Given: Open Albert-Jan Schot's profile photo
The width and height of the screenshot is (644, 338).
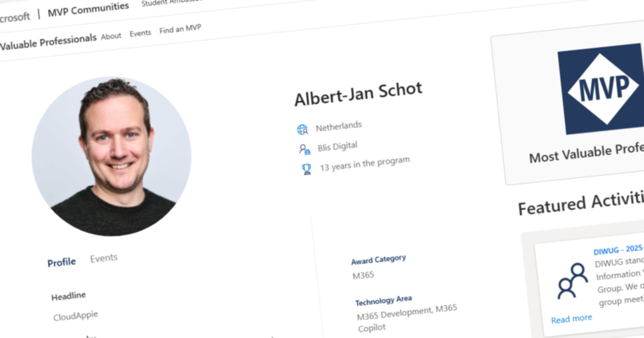Looking at the screenshot, I should [x=112, y=157].
